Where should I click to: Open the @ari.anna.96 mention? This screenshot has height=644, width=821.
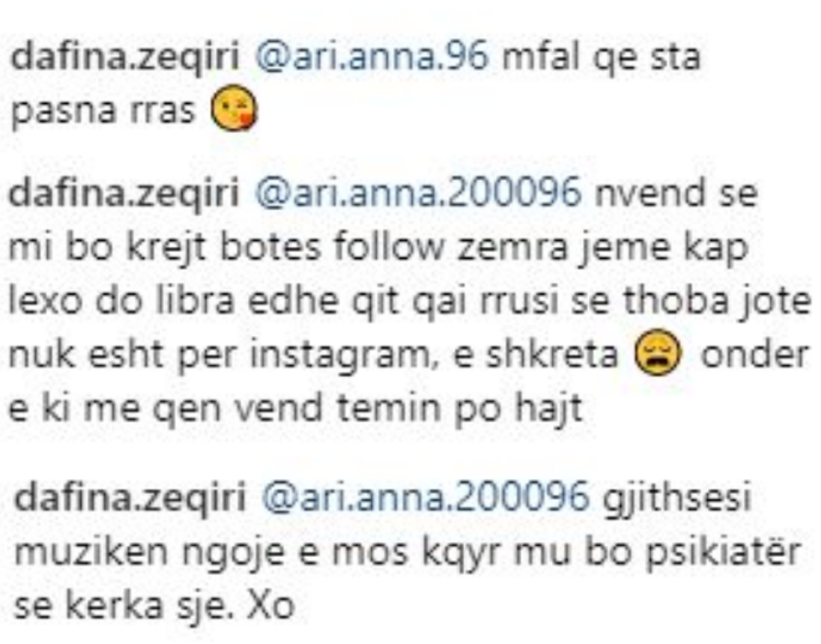click(372, 57)
